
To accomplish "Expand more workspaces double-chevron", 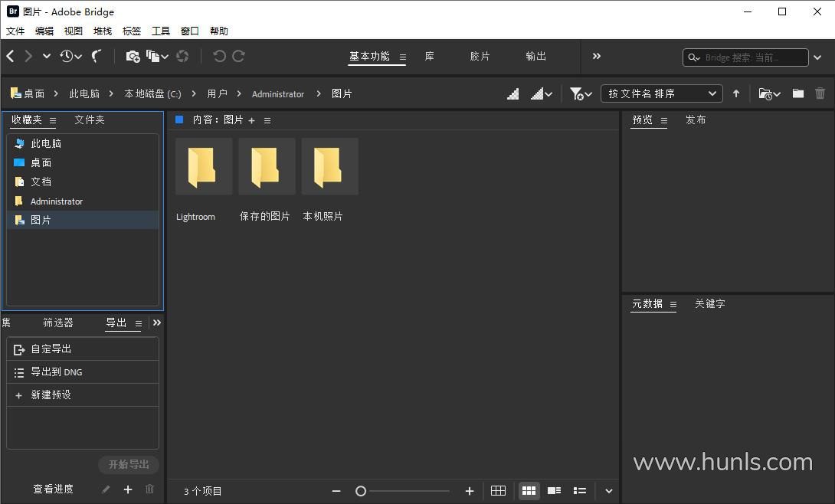I will (597, 56).
